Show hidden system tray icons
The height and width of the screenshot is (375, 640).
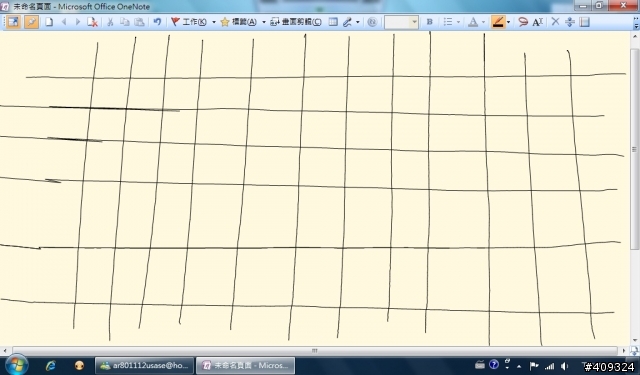(x=519, y=366)
